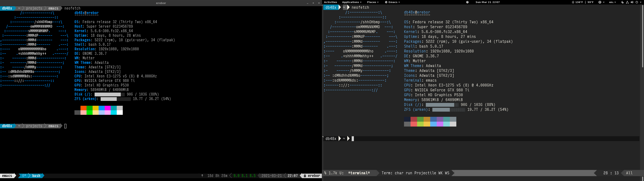Viewport: 644px width, 181px height.
Task: Click the thermometer icon beside 99°F
Action: (585, 2)
